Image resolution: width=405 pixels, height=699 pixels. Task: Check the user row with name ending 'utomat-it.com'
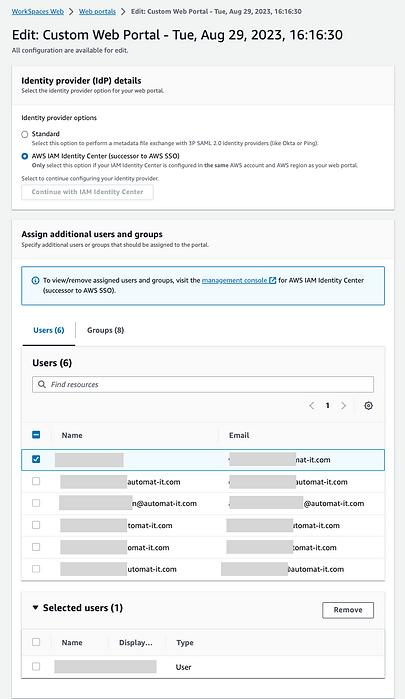[36, 569]
